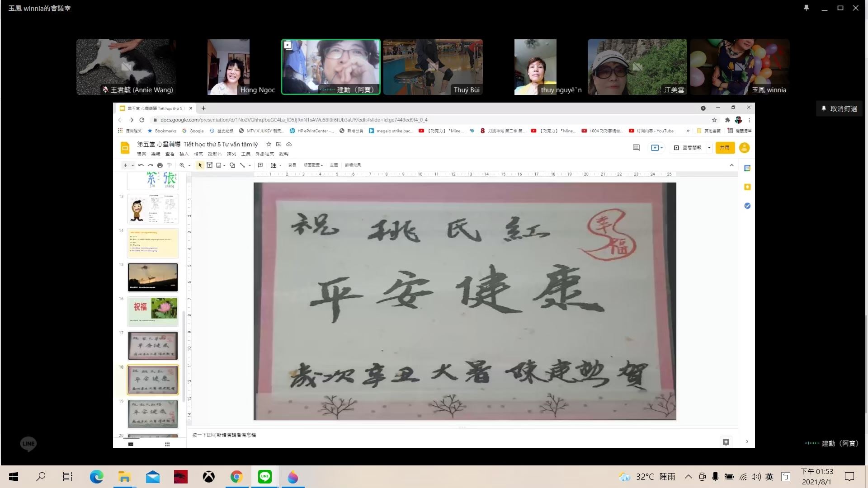This screenshot has height=488, width=868.
Task: Open Google Calendar side panel icon
Action: (x=747, y=168)
